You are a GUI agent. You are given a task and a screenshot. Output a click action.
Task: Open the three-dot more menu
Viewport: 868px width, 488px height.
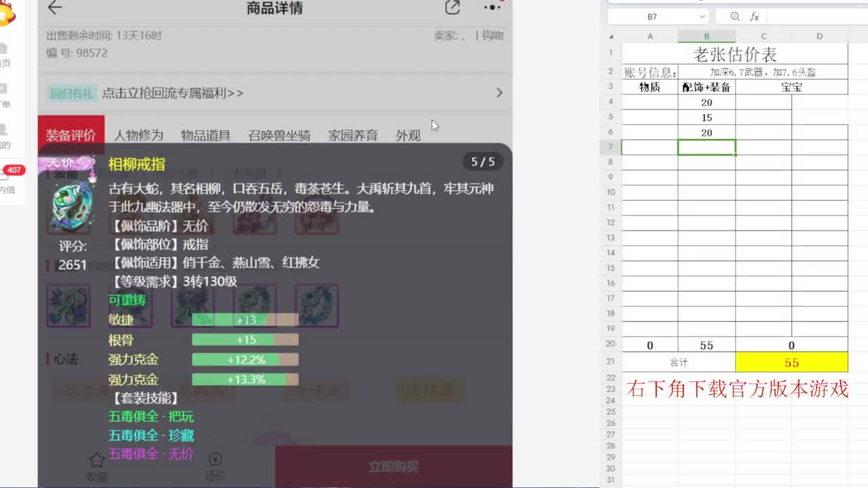coord(492,7)
